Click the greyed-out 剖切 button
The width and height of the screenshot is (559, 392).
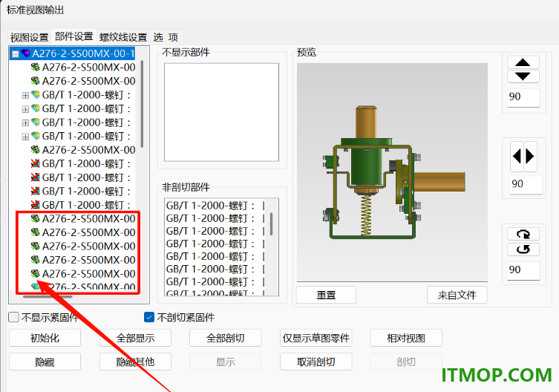coord(406,362)
